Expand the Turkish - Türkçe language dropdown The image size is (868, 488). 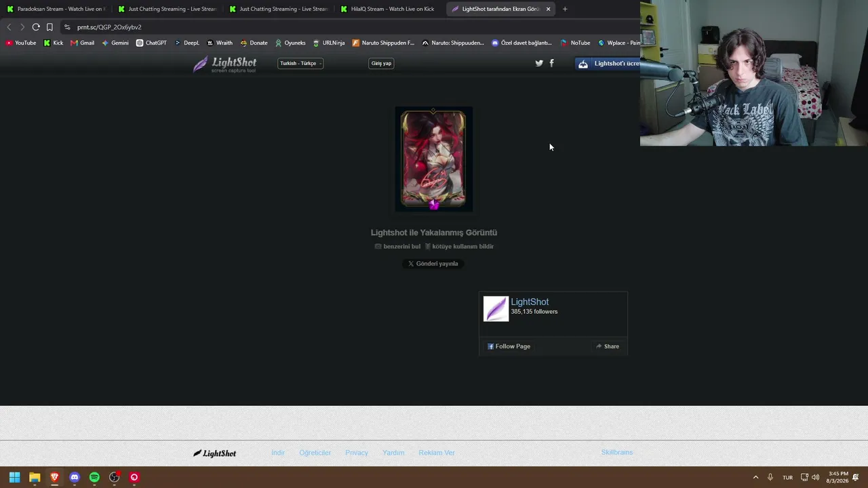click(300, 63)
